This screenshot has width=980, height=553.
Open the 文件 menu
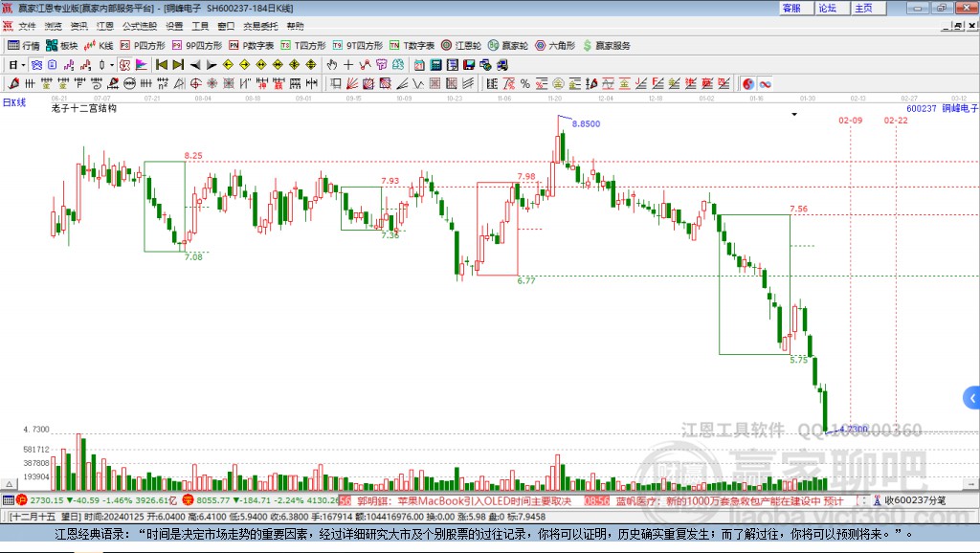[27, 26]
